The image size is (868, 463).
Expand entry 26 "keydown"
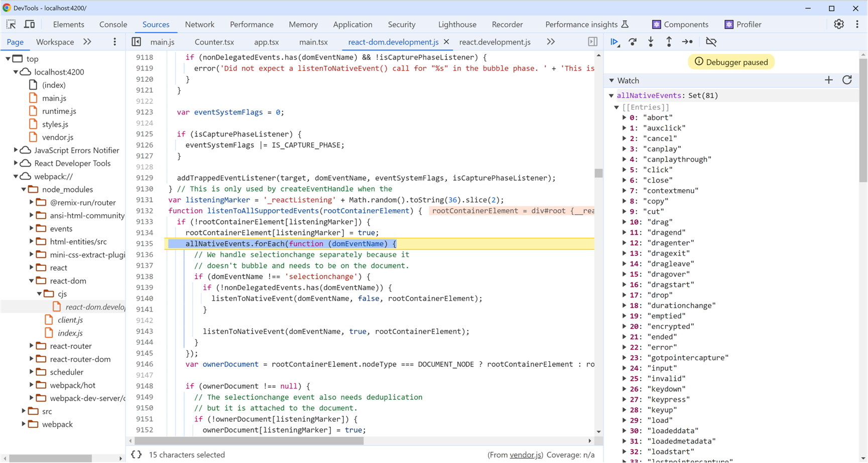pos(625,389)
